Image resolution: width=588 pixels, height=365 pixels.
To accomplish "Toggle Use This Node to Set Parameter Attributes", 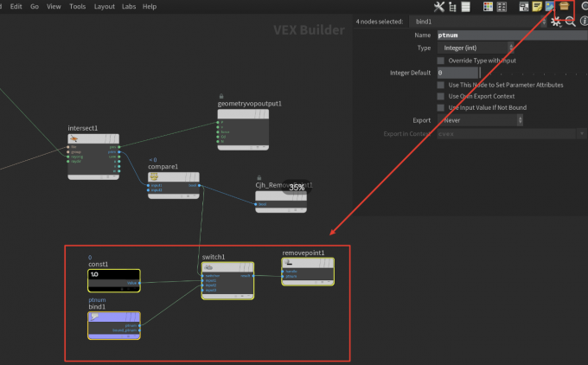I will pos(441,85).
